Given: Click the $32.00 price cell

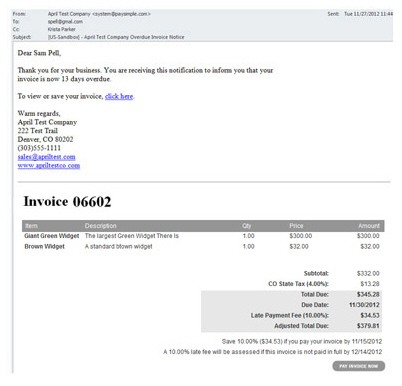Looking at the screenshot, I should click(x=299, y=247).
